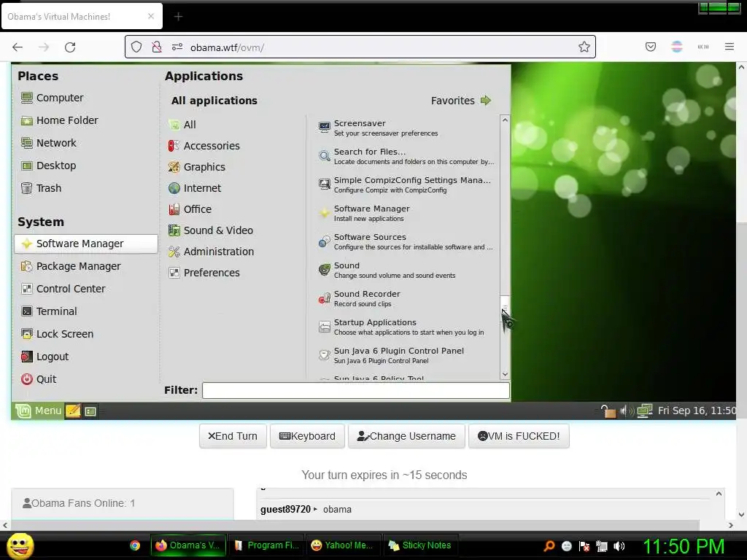747x560 pixels.
Task: Open Firefox hamburger menu
Action: point(729,47)
